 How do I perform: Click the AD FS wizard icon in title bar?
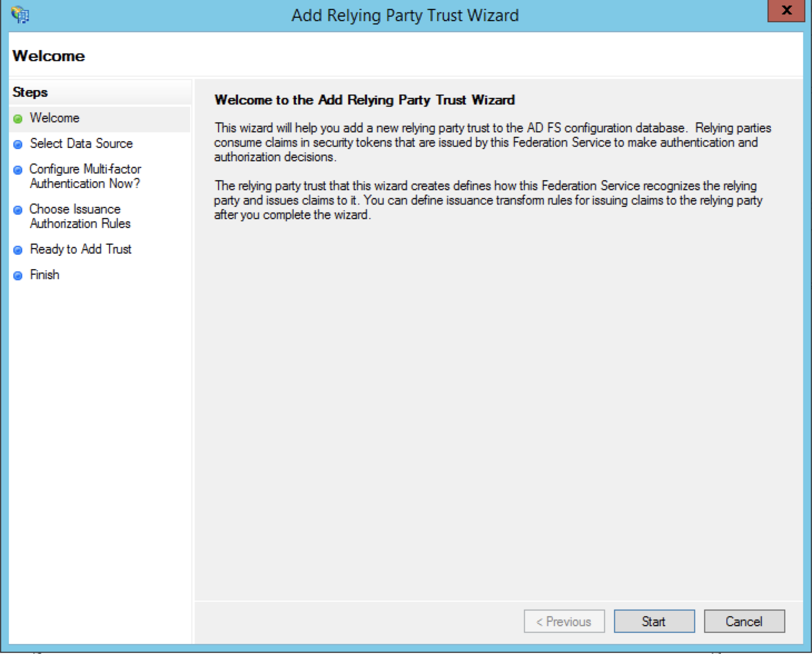pos(20,14)
